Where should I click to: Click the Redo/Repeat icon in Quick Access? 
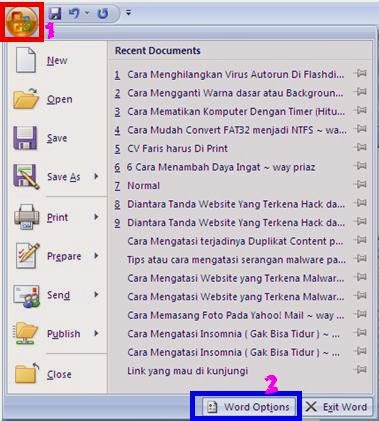103,13
